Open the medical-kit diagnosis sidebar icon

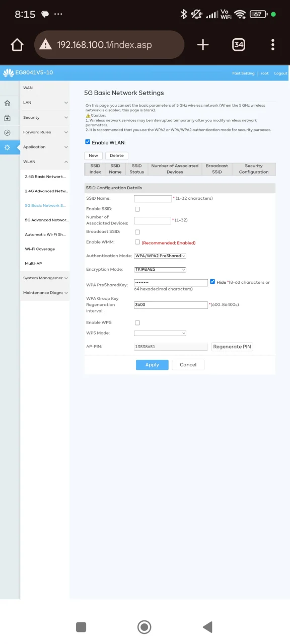click(x=7, y=118)
